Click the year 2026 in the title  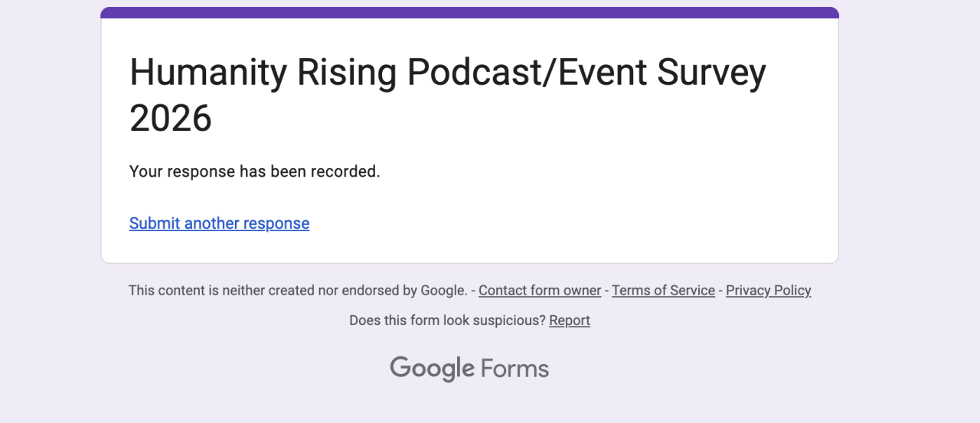[x=171, y=119]
